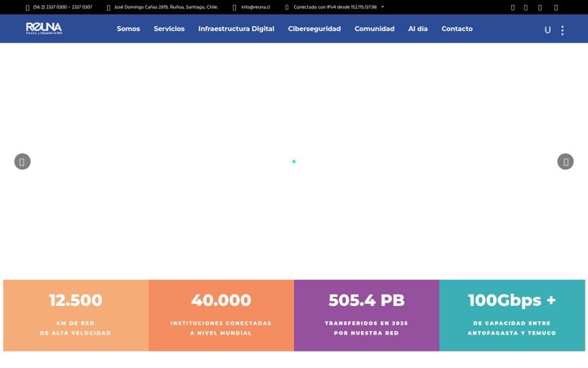This screenshot has height=368, width=588.
Task: Open the Contacto menu
Action: [x=457, y=29]
